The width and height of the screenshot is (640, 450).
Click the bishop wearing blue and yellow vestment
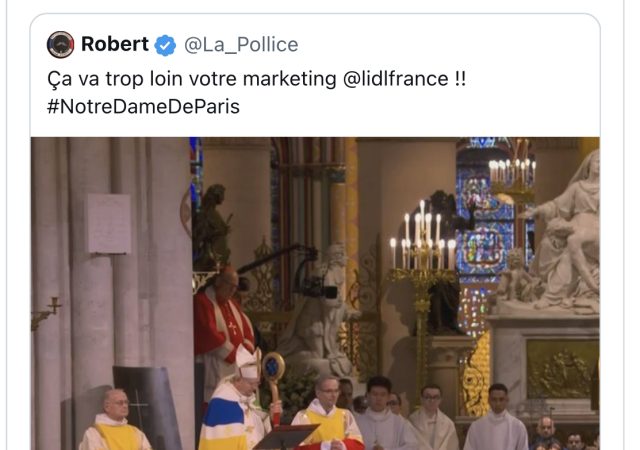237,402
